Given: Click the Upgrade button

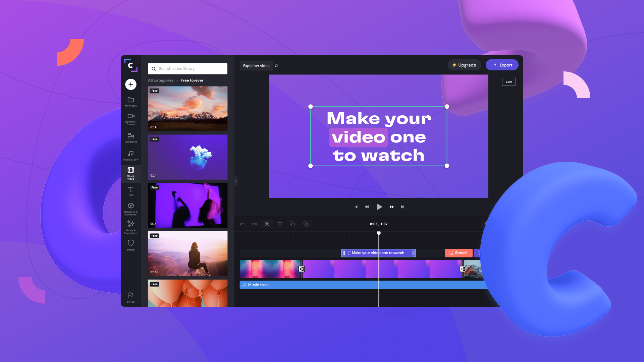Looking at the screenshot, I should click(464, 65).
